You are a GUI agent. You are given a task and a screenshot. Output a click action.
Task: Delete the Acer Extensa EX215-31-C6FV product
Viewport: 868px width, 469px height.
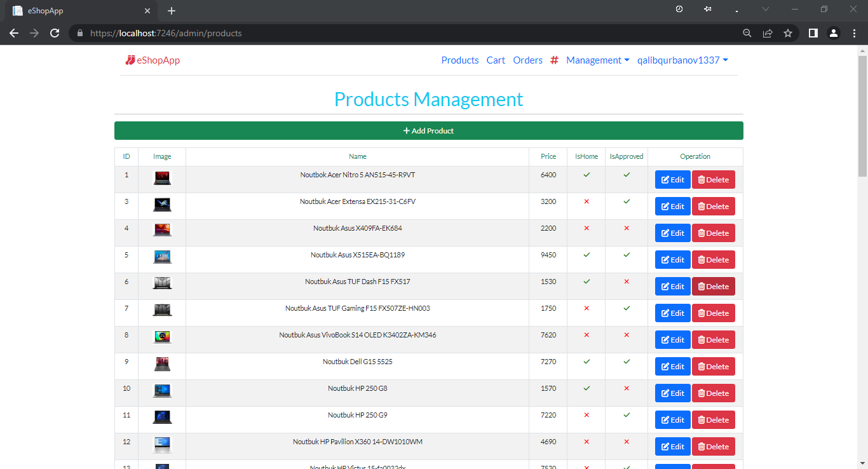[x=714, y=207]
